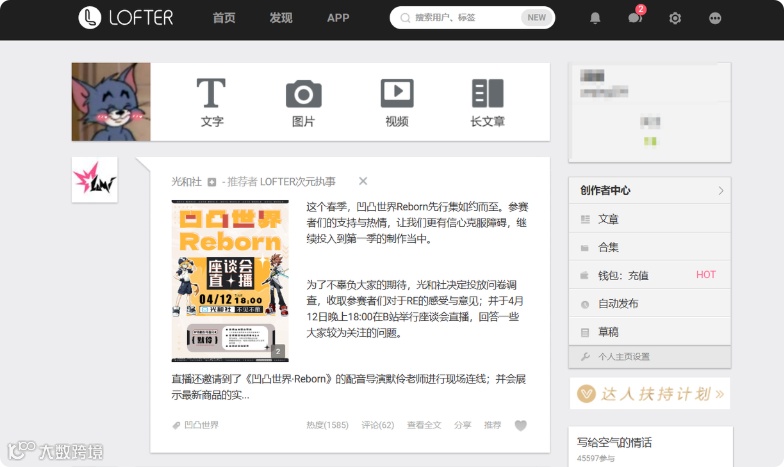Click 推荐 to recommend the post

492,425
